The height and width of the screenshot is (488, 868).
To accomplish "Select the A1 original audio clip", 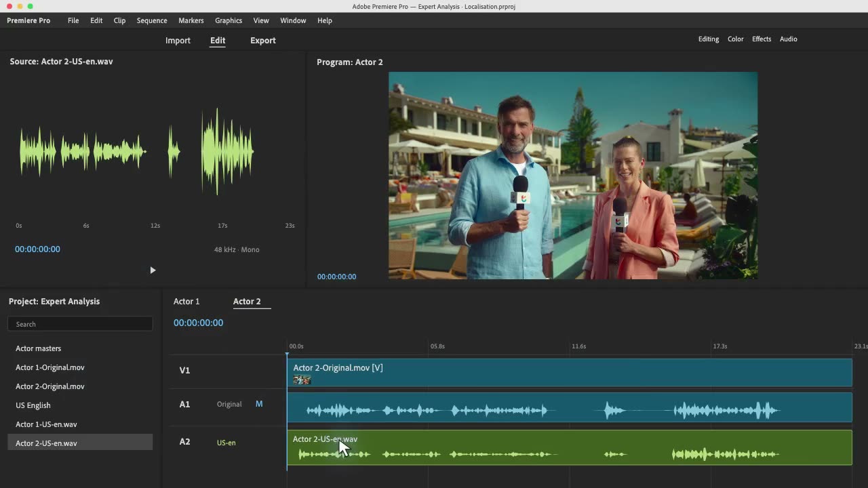I will [570, 407].
